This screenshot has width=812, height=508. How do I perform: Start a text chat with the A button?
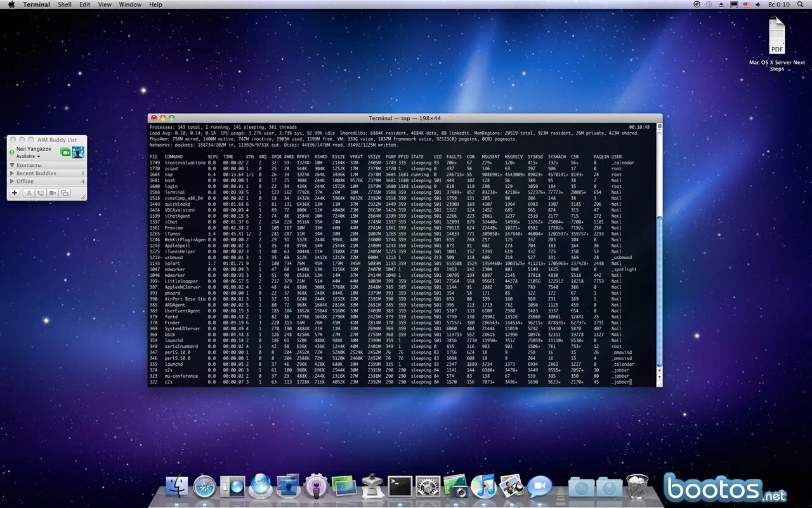[29, 193]
